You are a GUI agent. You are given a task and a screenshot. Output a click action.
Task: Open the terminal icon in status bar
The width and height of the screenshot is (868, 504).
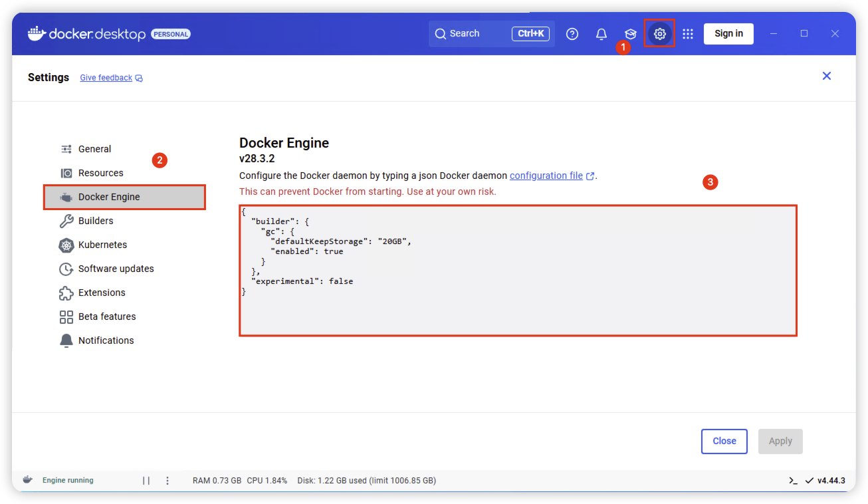coord(793,480)
